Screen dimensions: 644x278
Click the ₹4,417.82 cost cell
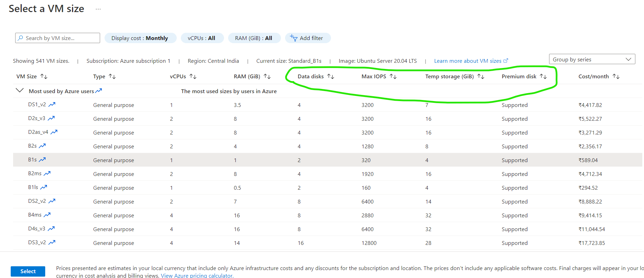tap(590, 105)
